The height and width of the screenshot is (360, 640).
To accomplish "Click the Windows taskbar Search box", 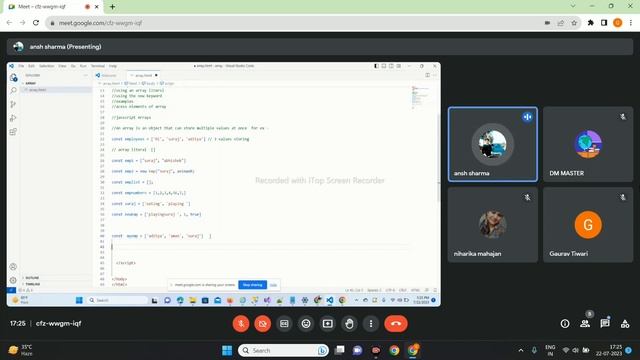I will click(283, 350).
